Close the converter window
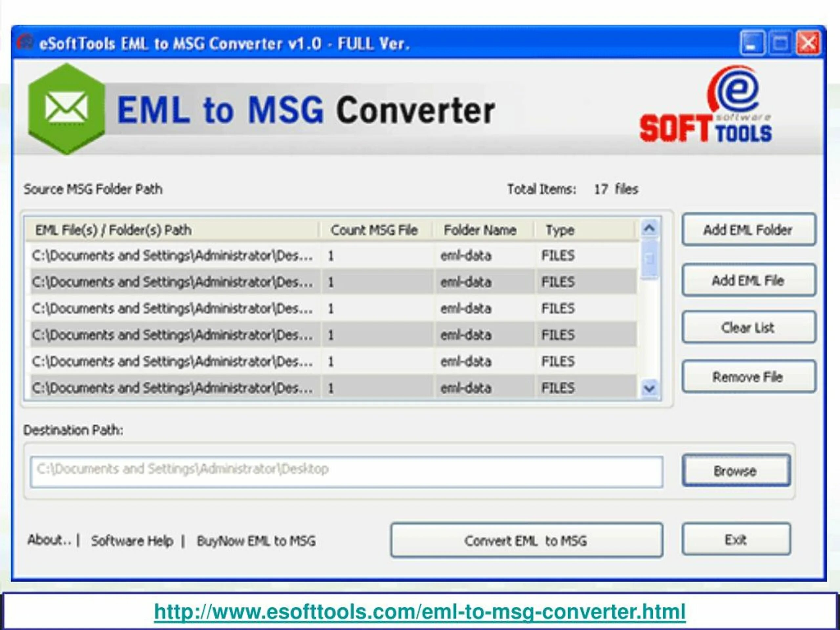840x630 pixels. point(808,43)
